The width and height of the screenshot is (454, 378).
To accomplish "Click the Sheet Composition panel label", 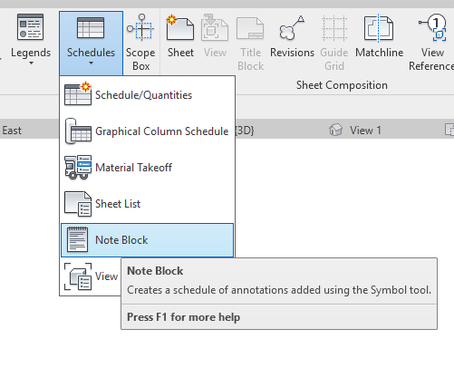I will click(x=342, y=85).
